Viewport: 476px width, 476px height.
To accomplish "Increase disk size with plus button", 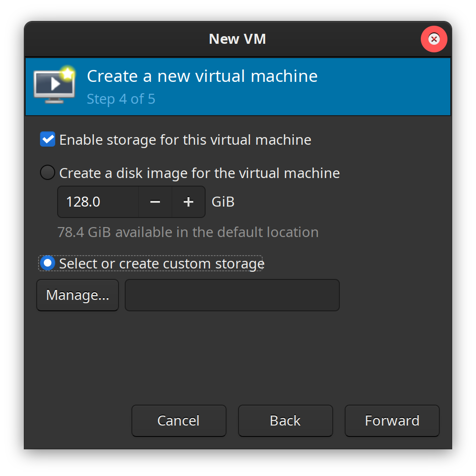I will coord(188,202).
